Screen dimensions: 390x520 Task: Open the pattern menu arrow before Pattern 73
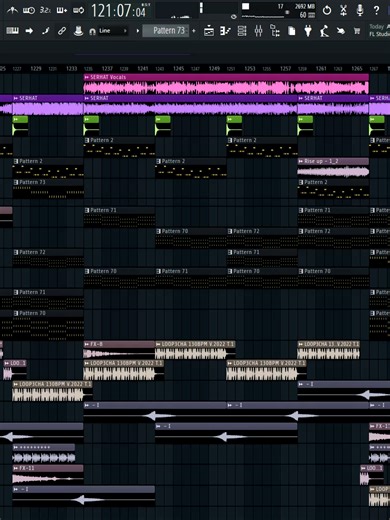click(x=138, y=31)
